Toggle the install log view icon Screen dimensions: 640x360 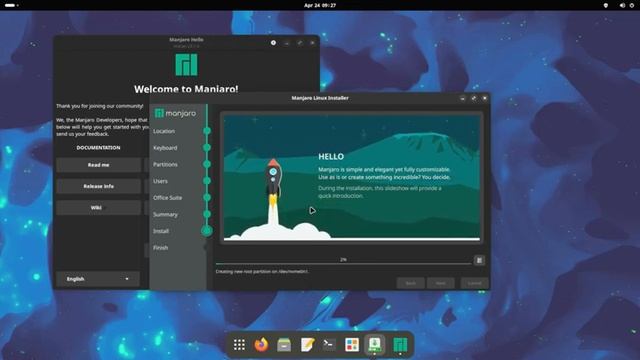click(480, 260)
